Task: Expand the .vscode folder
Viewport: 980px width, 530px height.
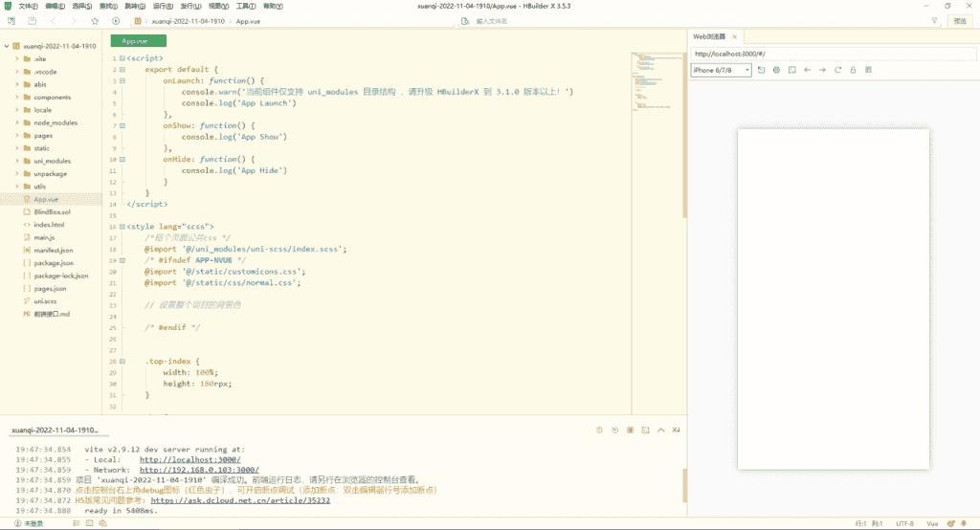Action: click(x=17, y=72)
